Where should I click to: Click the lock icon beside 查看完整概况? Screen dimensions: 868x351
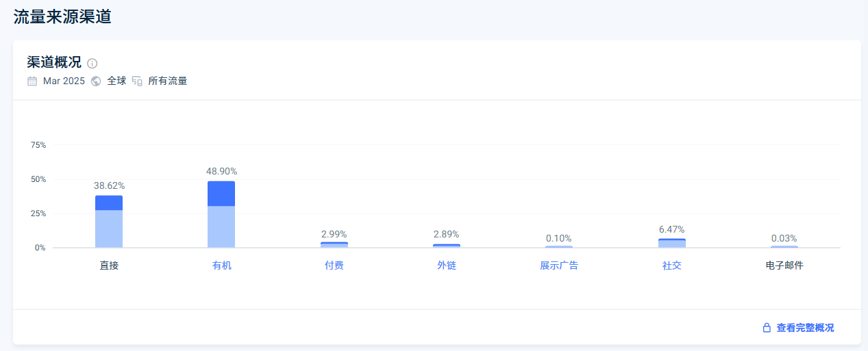pyautogui.click(x=767, y=328)
